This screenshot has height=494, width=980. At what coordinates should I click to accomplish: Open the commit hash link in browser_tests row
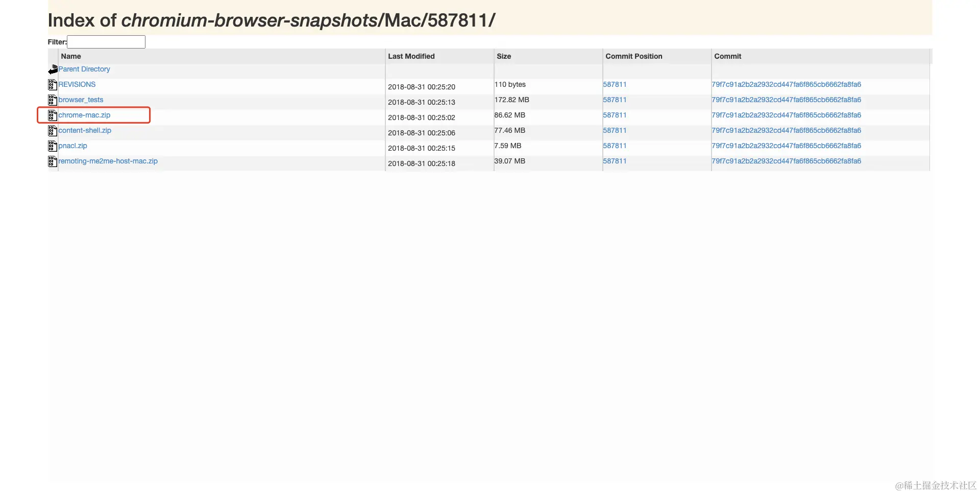pos(786,100)
